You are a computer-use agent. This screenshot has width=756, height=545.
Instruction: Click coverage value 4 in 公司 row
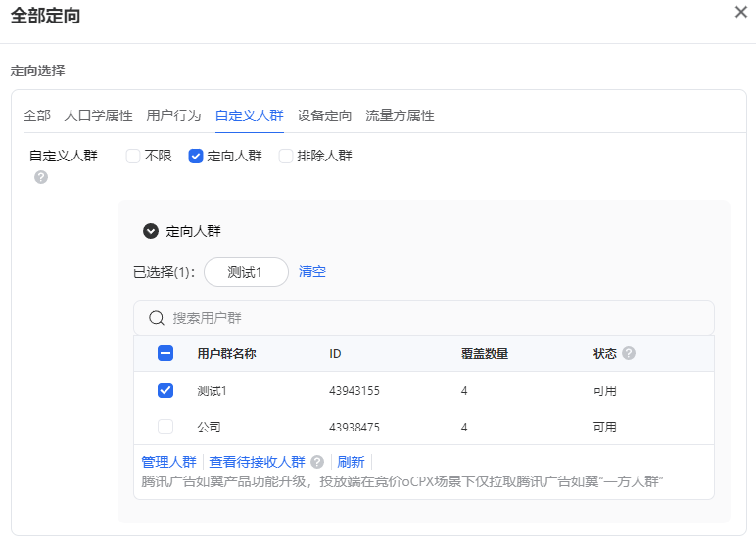[x=464, y=427]
